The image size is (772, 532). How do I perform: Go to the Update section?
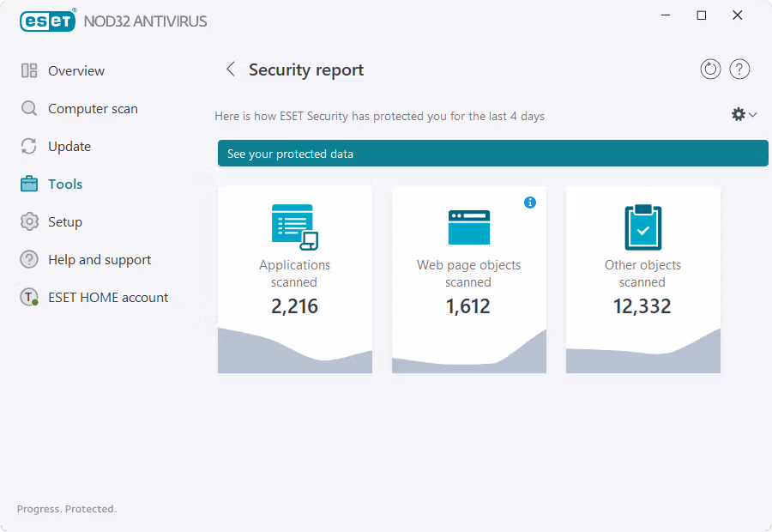(x=69, y=146)
